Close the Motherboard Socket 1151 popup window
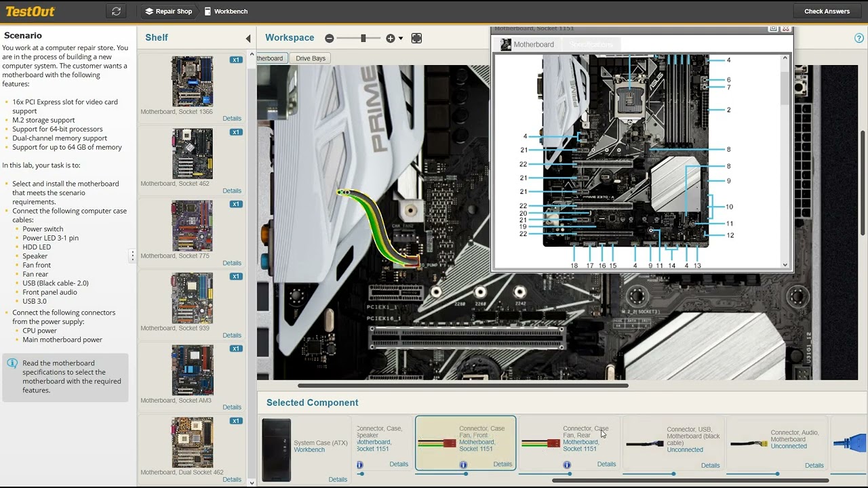 786,28
